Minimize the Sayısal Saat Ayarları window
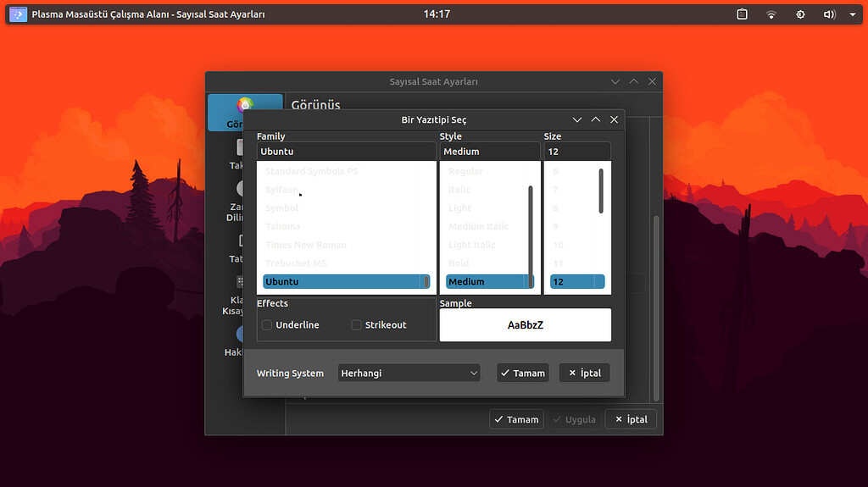This screenshot has height=487, width=868. [x=615, y=81]
